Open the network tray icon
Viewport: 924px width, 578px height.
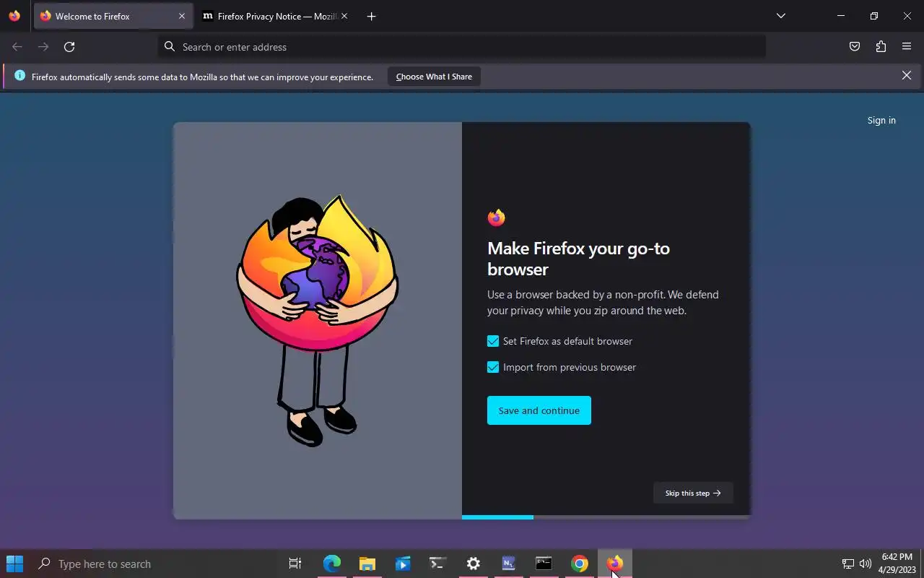(848, 564)
